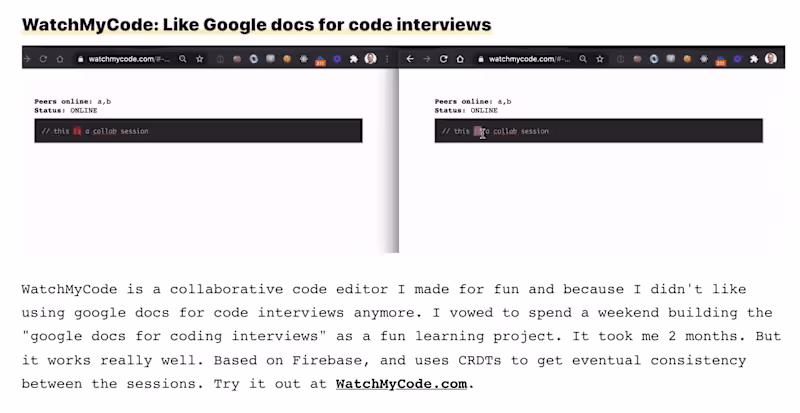
Task: Star the page in the right browser
Action: tap(600, 59)
